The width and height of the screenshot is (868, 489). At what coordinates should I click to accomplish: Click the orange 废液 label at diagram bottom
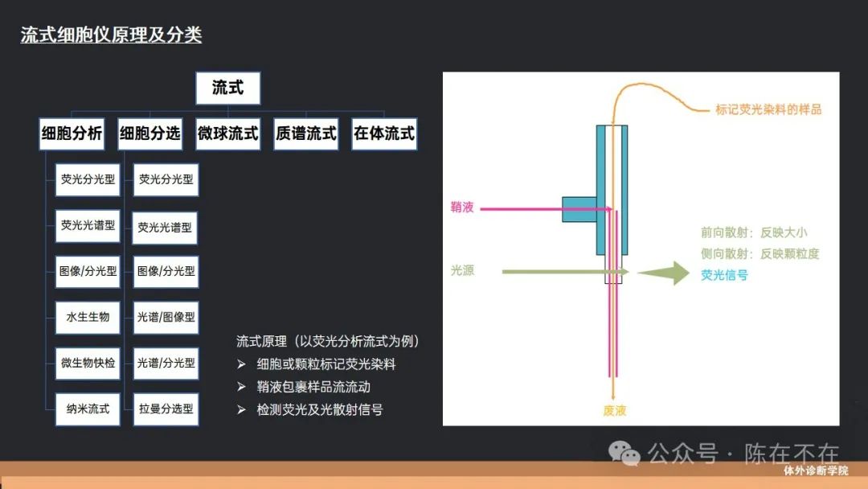click(x=614, y=411)
